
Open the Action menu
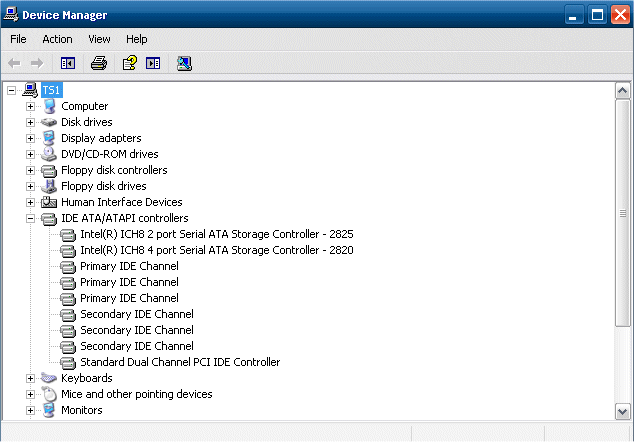coord(57,39)
